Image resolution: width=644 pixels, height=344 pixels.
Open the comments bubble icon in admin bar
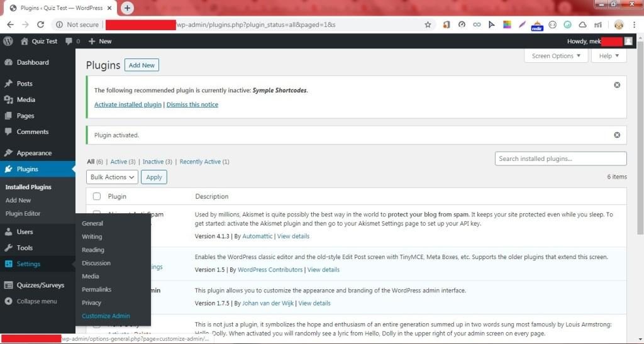point(69,41)
